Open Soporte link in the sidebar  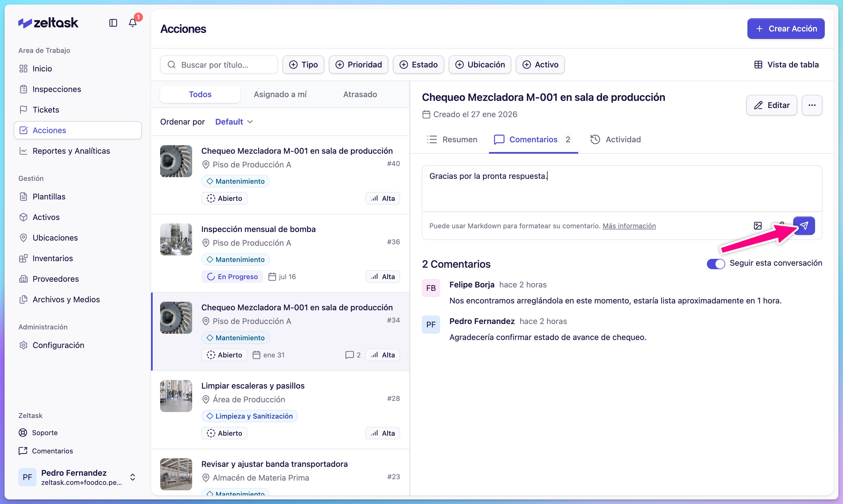point(38,433)
